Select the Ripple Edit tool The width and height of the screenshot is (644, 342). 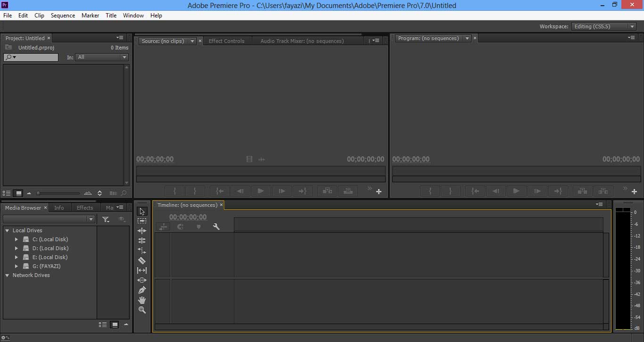(142, 231)
